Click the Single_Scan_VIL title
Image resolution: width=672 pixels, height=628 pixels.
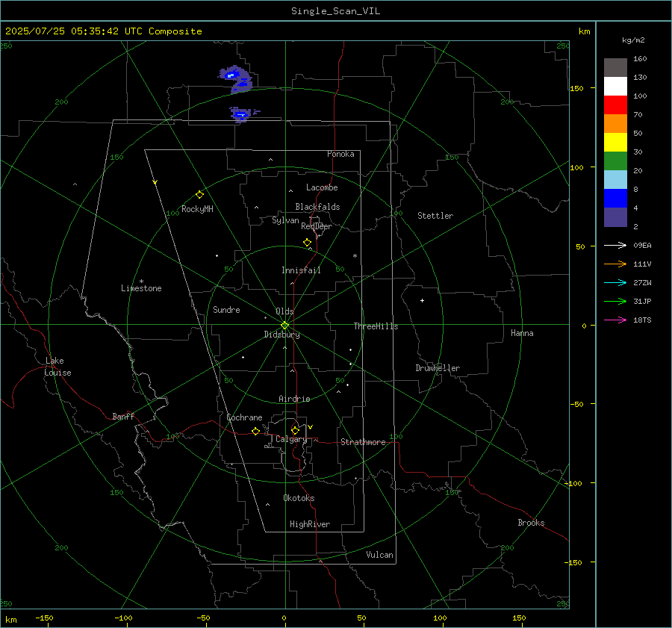pos(335,11)
